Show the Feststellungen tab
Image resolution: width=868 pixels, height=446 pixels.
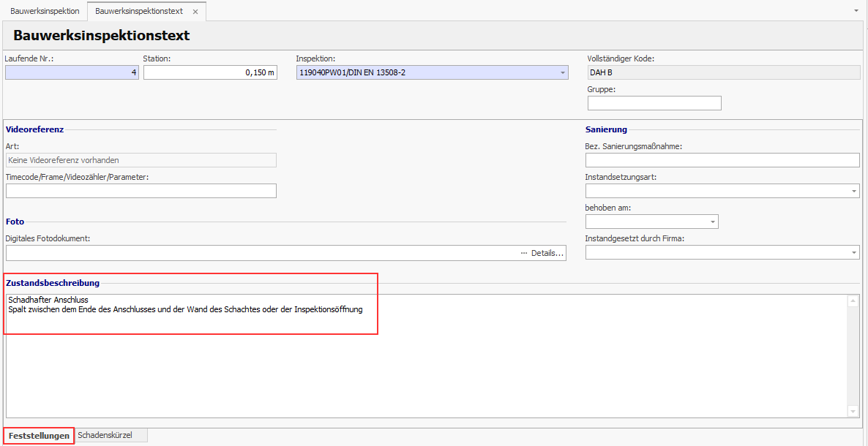coord(39,436)
